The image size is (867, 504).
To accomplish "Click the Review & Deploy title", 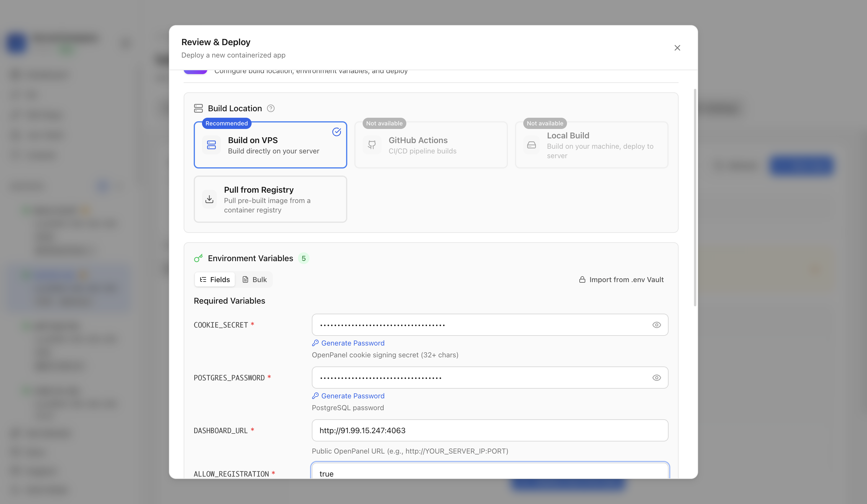I will click(x=216, y=42).
